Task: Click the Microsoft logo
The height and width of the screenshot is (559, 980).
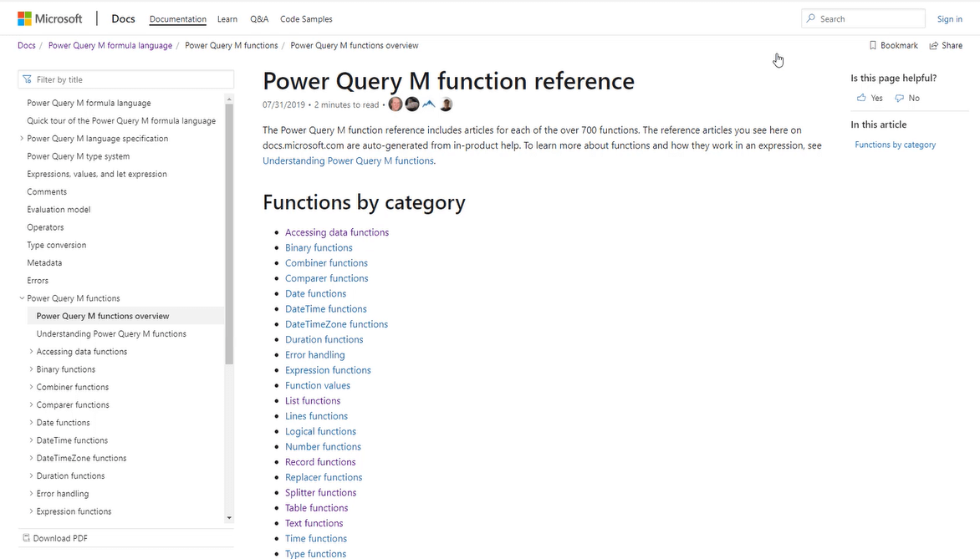Action: click(50, 18)
